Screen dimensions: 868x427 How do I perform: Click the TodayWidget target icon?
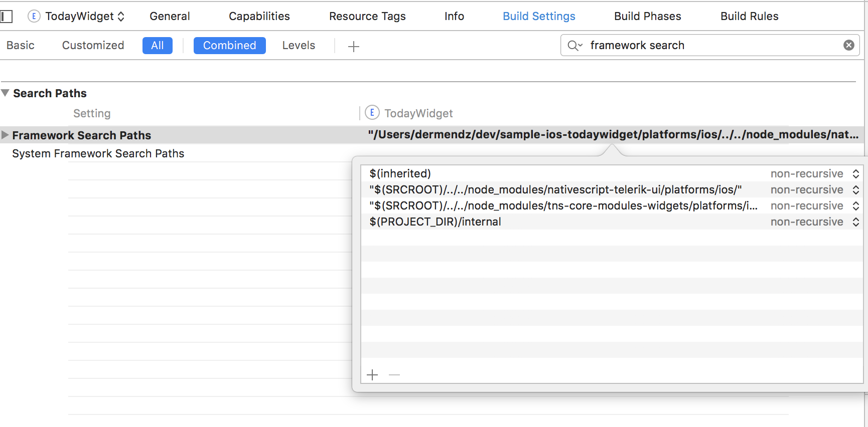(34, 16)
